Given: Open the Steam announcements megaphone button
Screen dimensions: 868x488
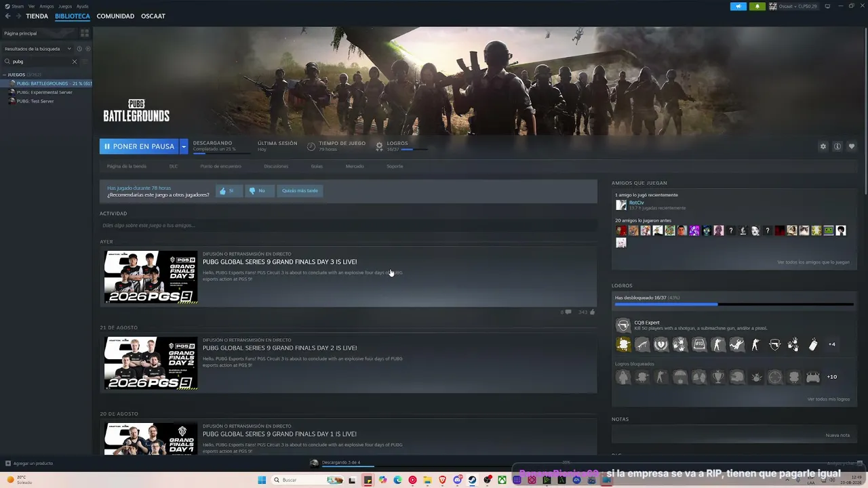Looking at the screenshot, I should point(738,6).
